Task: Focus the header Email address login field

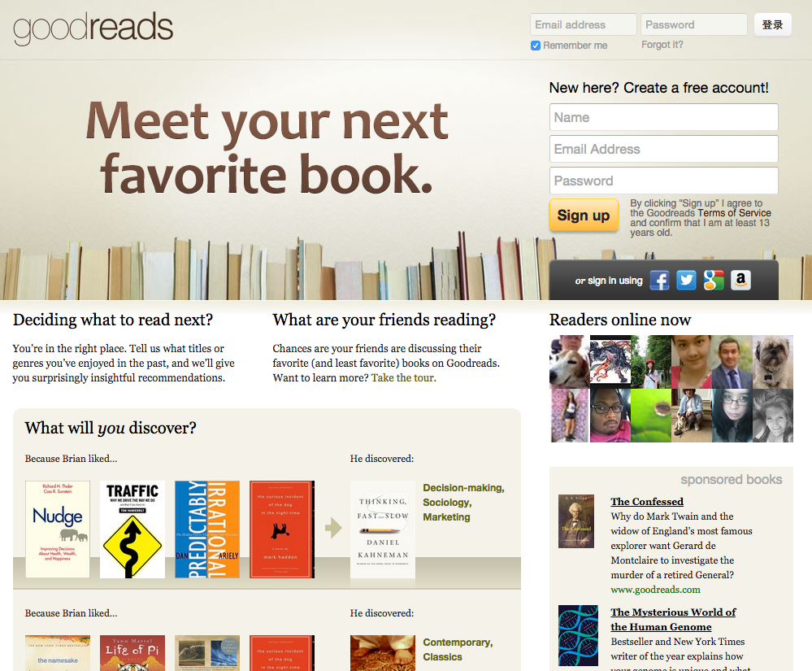Action: pyautogui.click(x=583, y=24)
